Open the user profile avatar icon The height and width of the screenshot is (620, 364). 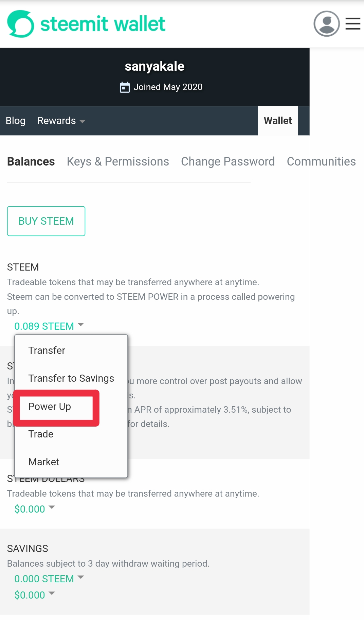(x=327, y=24)
